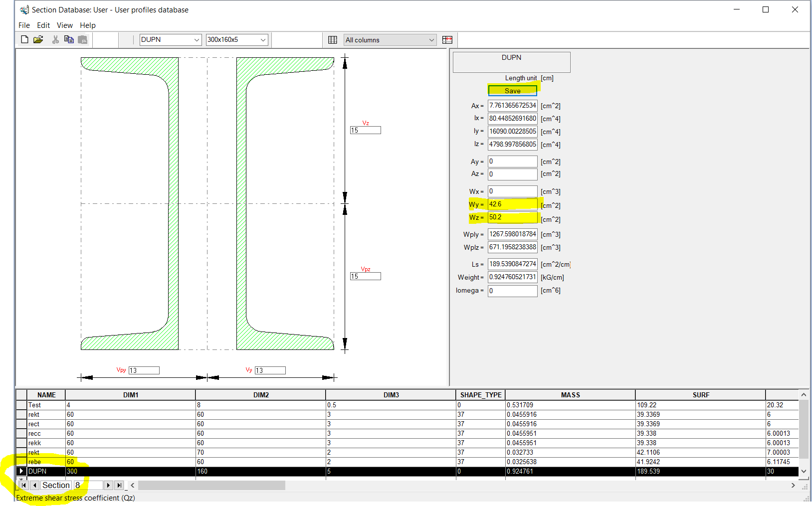Select the recc row name cell

[46, 434]
